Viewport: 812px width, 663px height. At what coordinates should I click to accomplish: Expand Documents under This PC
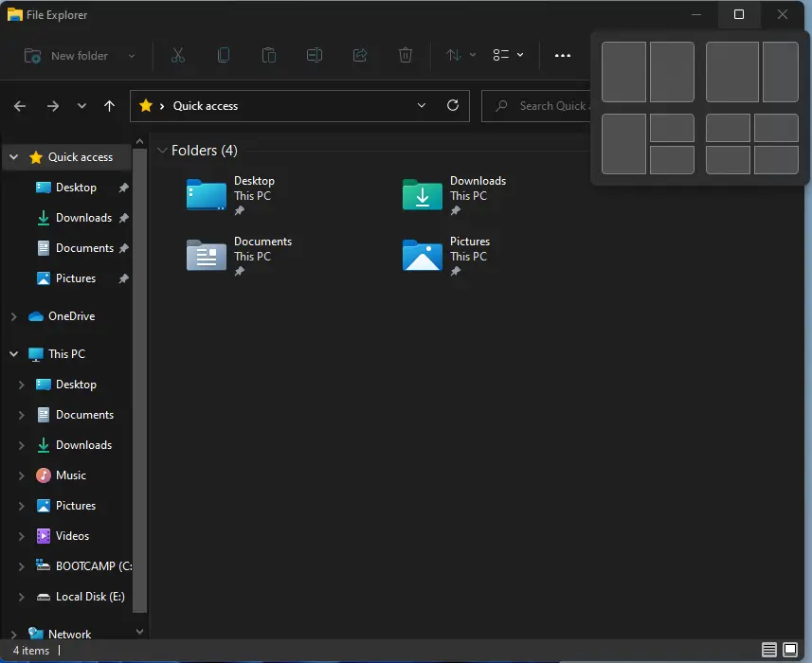(21, 415)
